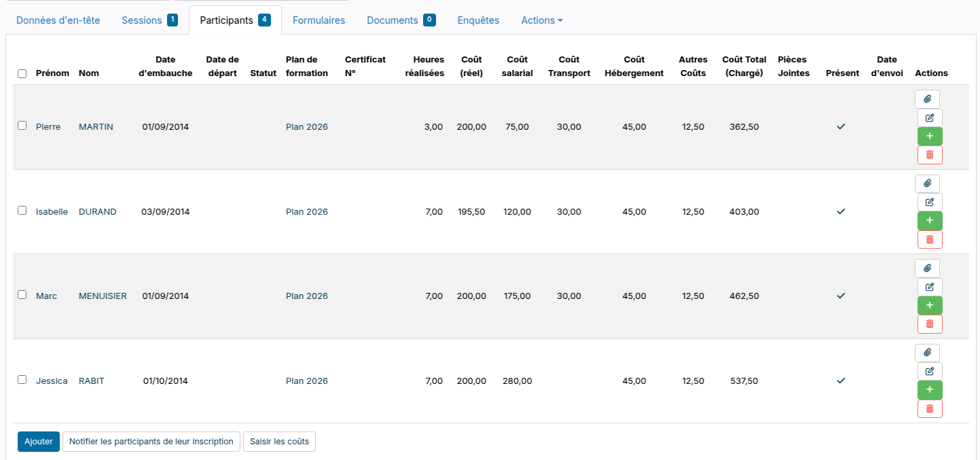
Task: Click green plus button in Jessica RABIT row
Action: [930, 390]
